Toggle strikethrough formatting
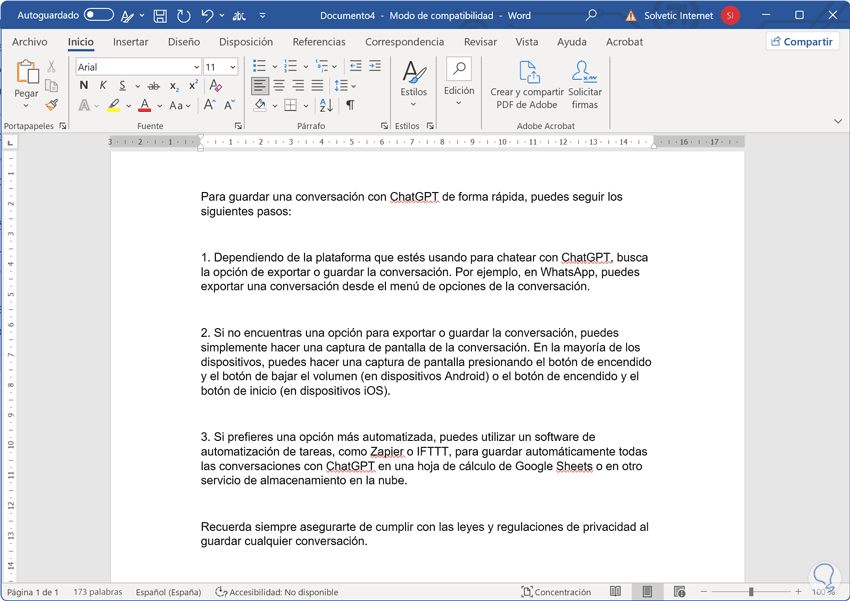This screenshot has height=601, width=850. (x=154, y=86)
